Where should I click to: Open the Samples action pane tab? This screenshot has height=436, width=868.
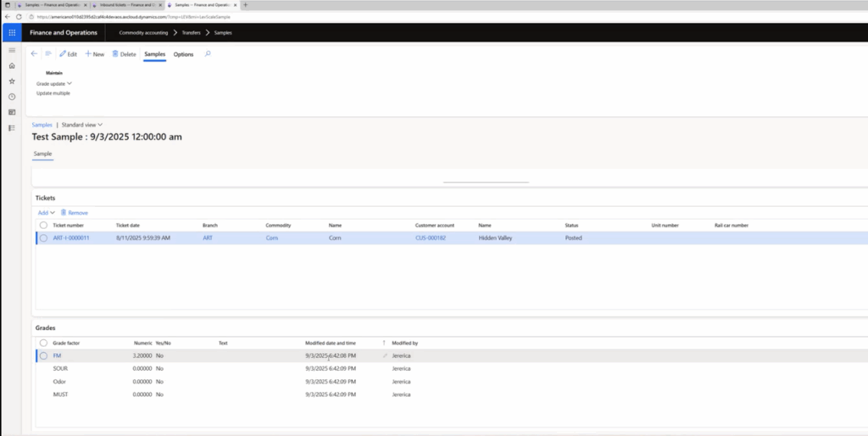tap(154, 54)
